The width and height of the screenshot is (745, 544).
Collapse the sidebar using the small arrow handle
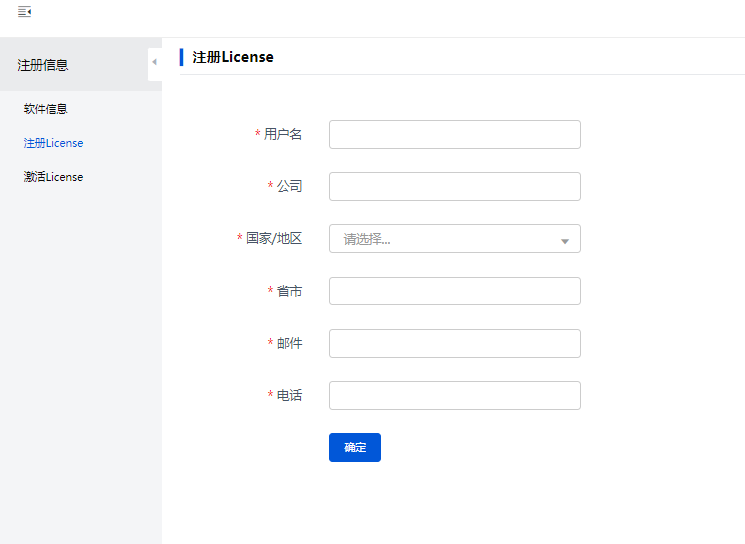(x=154, y=63)
